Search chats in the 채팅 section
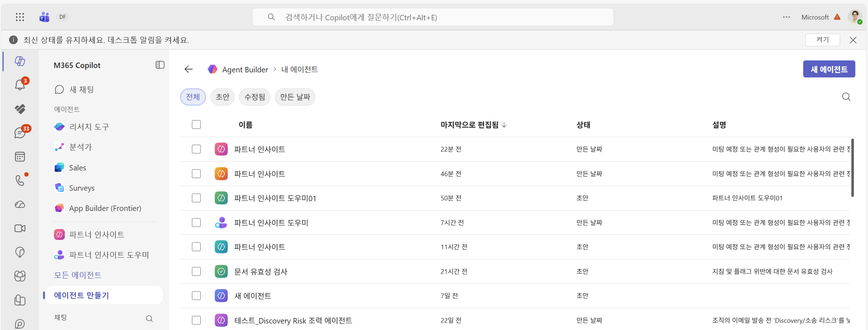Screen dimensions: 868x330 [x=149, y=318]
